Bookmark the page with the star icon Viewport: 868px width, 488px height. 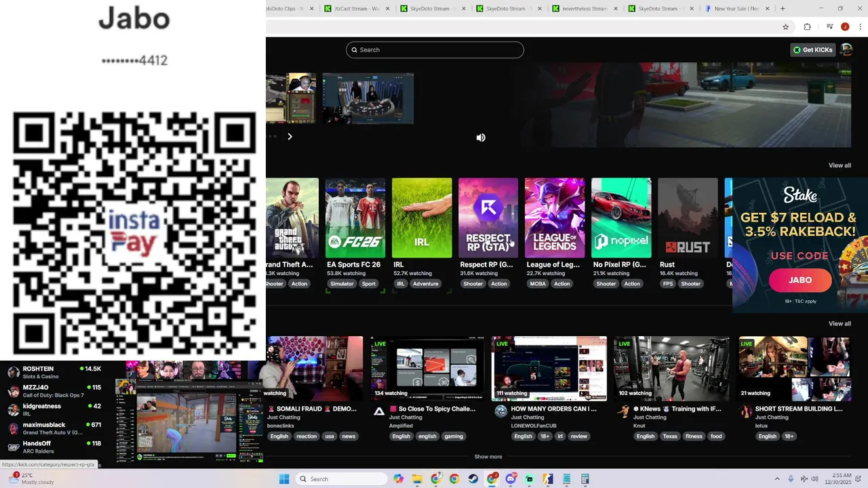click(785, 27)
